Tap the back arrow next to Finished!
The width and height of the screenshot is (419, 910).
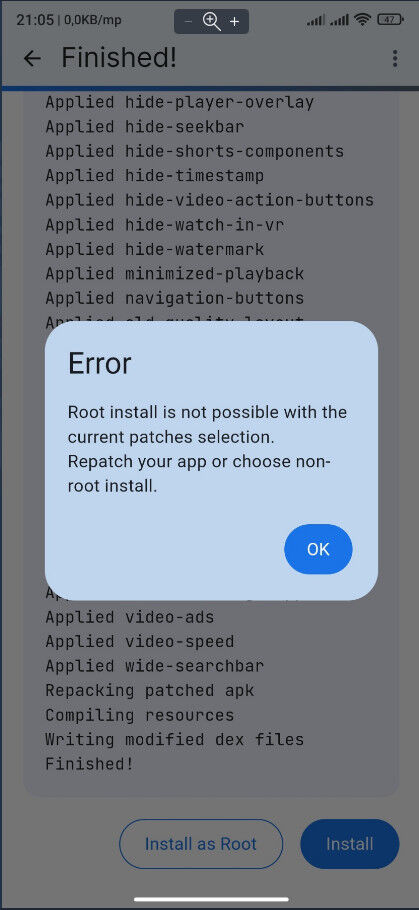point(32,58)
